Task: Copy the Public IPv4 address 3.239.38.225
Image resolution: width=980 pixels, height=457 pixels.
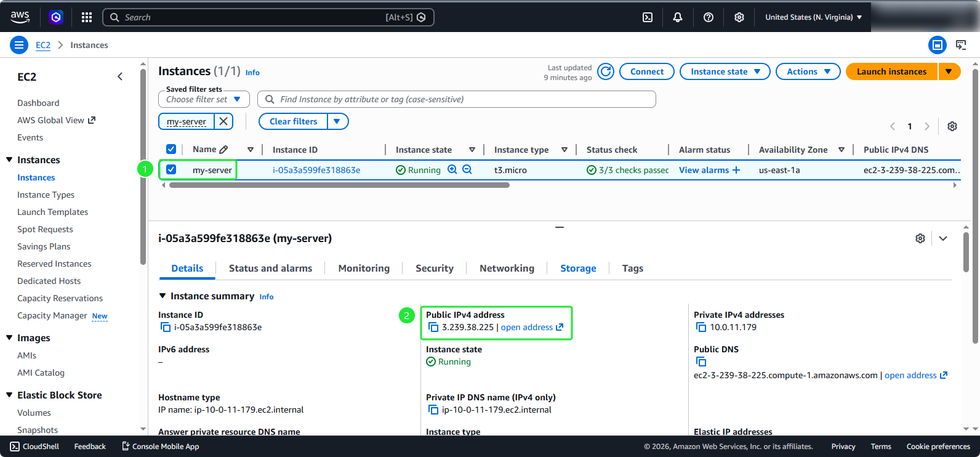Action: click(433, 327)
